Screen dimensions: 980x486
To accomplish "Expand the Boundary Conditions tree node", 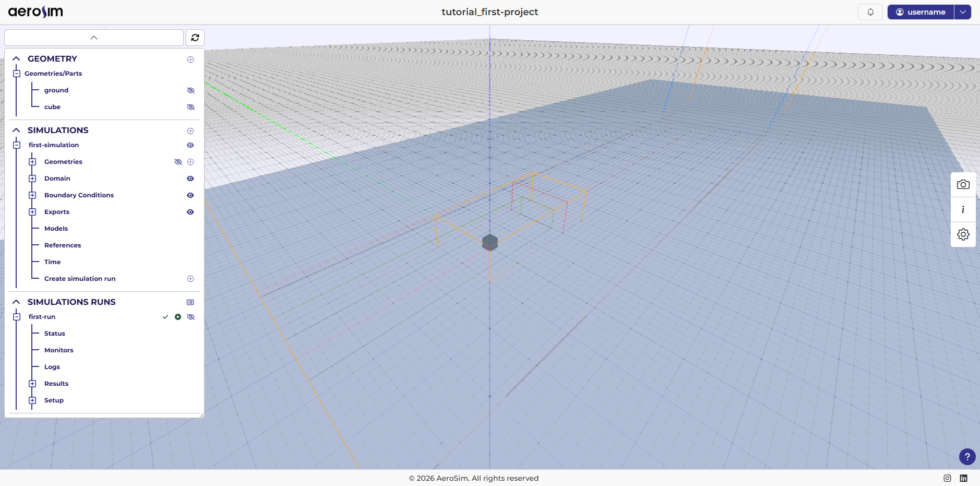I will pos(32,195).
